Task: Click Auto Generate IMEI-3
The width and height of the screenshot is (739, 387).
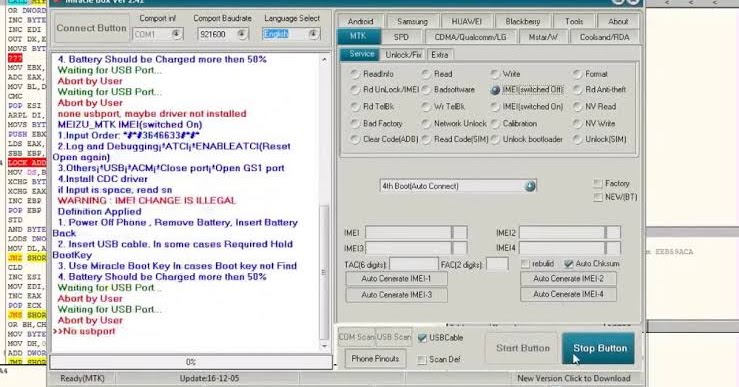Action: [x=396, y=295]
